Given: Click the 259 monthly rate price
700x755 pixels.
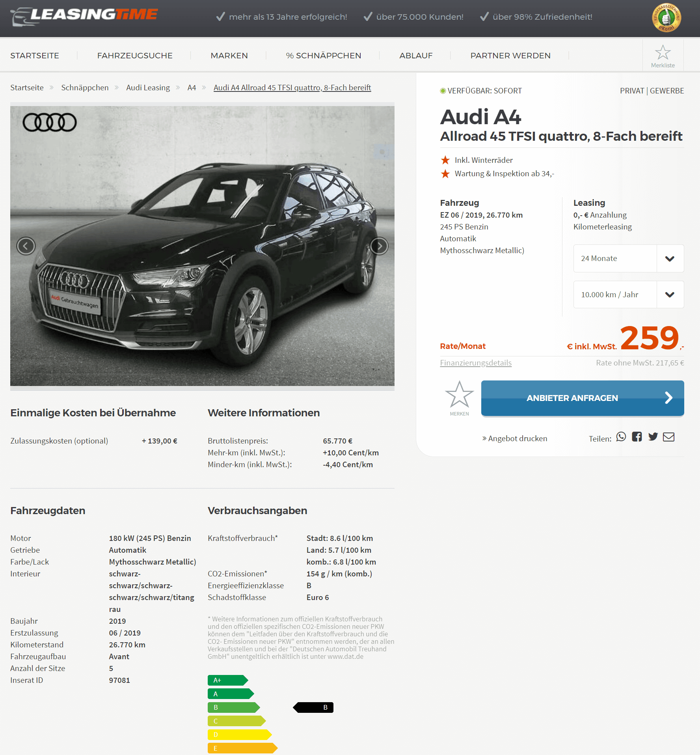Looking at the screenshot, I should point(650,338).
